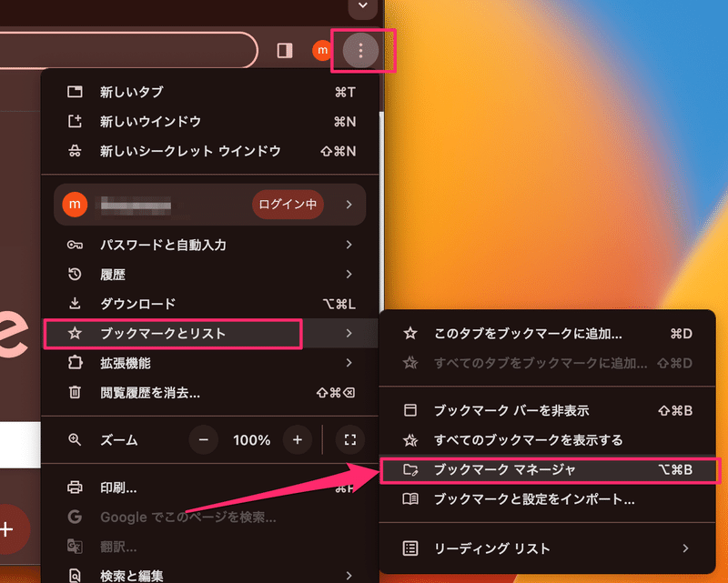Select the key icon beside パスワードと自動入力

click(75, 245)
